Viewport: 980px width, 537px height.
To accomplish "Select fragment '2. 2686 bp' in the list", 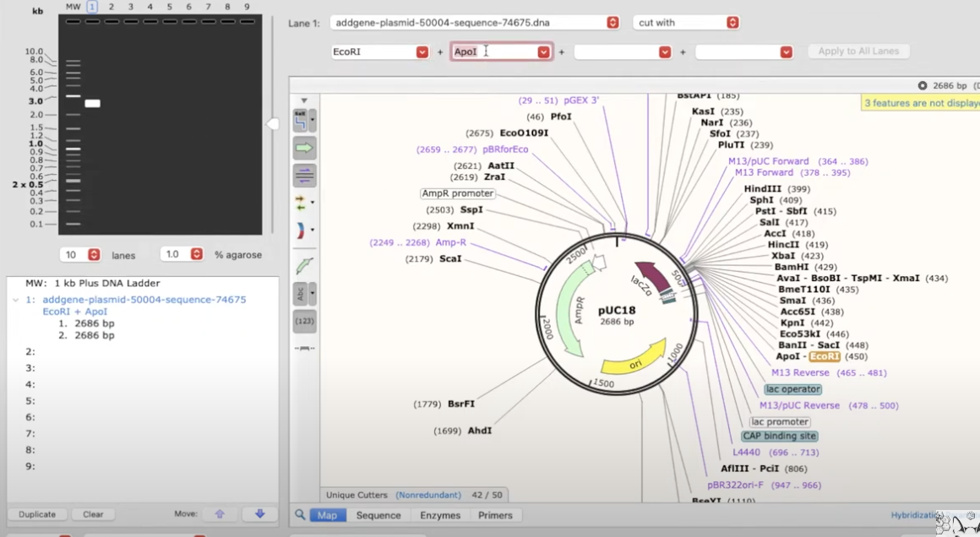I will pos(86,335).
